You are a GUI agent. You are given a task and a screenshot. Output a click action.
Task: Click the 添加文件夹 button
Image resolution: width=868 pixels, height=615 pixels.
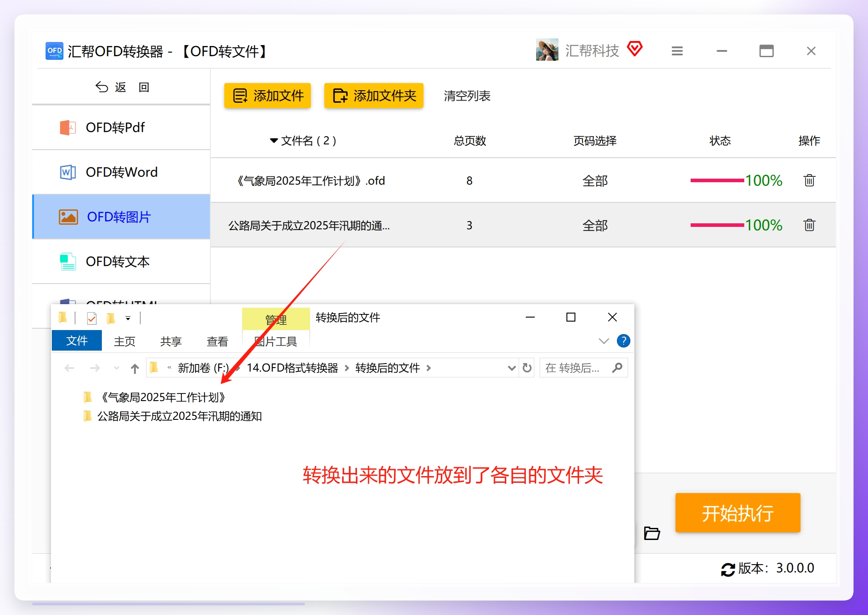click(x=374, y=96)
